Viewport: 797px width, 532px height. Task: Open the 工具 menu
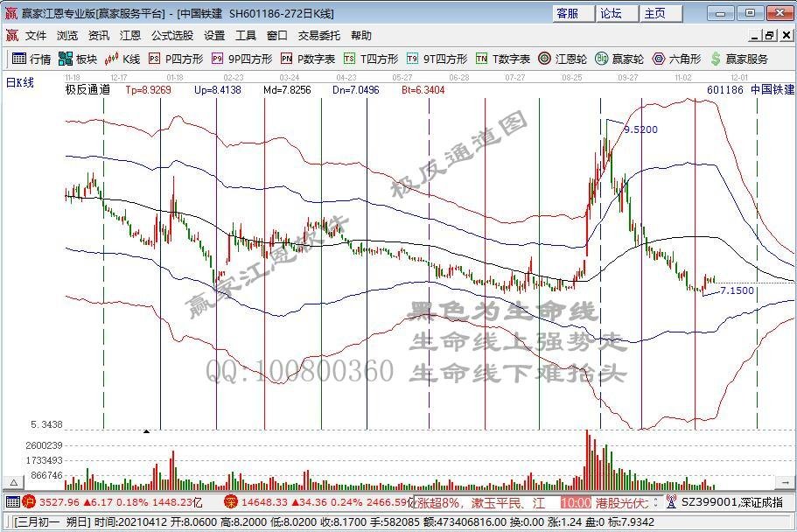(246, 36)
